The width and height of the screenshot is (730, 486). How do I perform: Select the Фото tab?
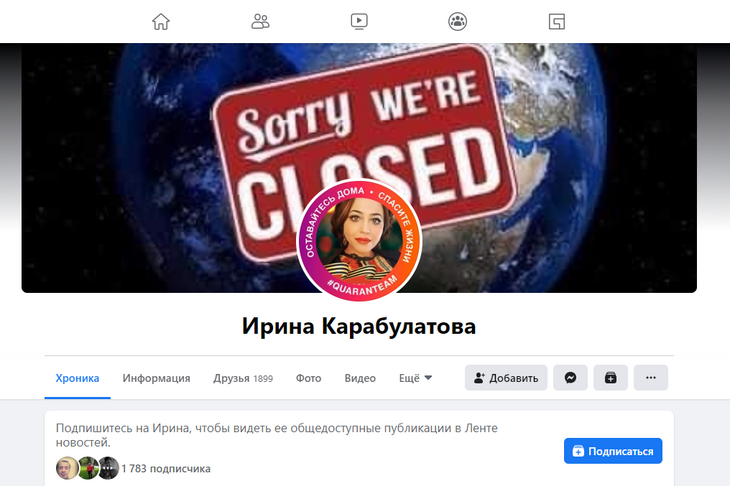click(309, 378)
